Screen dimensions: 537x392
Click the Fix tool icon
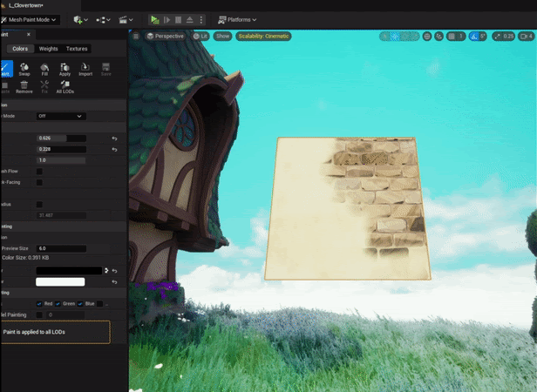(x=44, y=86)
